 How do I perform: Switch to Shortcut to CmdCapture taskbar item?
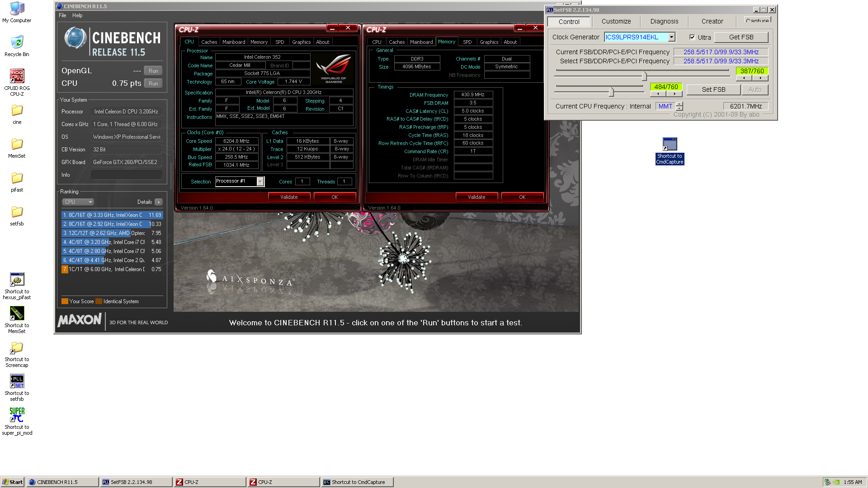click(x=357, y=482)
